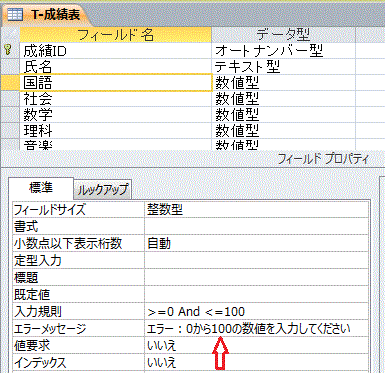Screen dimensions: 385x373
Task: Click the primary key icon beside 成績ID
Action: tap(8, 50)
